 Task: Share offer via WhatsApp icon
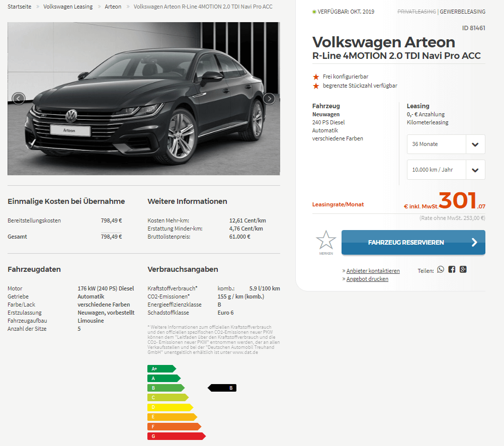click(441, 269)
